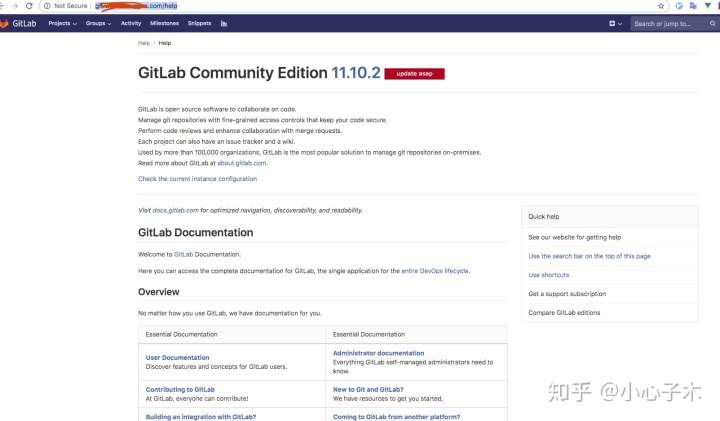720x421 pixels.
Task: Open Milestones from the navbar
Action: click(164, 23)
